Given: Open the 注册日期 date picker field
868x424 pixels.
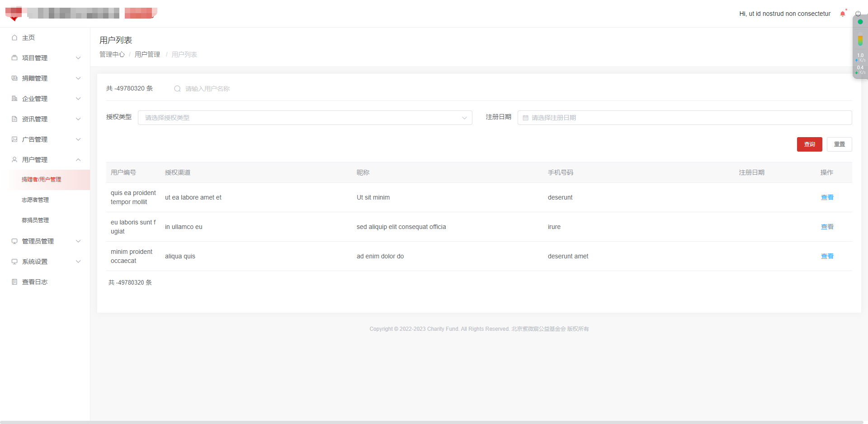Looking at the screenshot, I should coord(685,118).
